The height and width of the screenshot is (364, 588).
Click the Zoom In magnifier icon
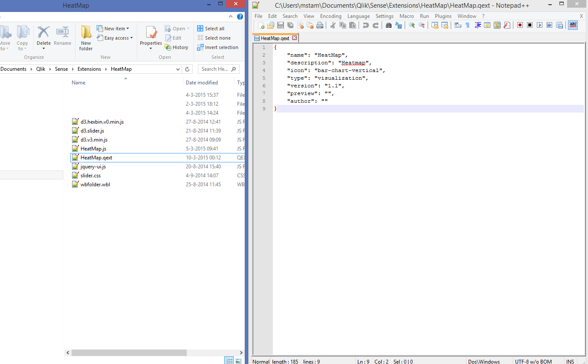(x=412, y=25)
